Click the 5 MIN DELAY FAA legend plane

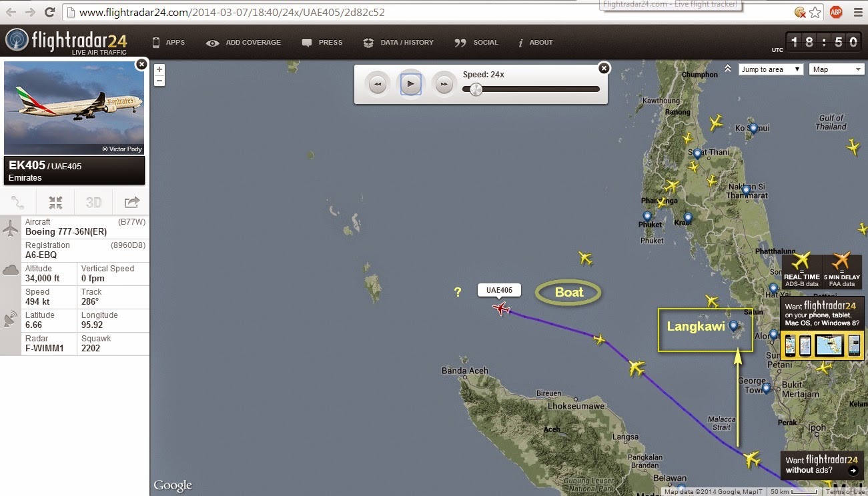[842, 261]
